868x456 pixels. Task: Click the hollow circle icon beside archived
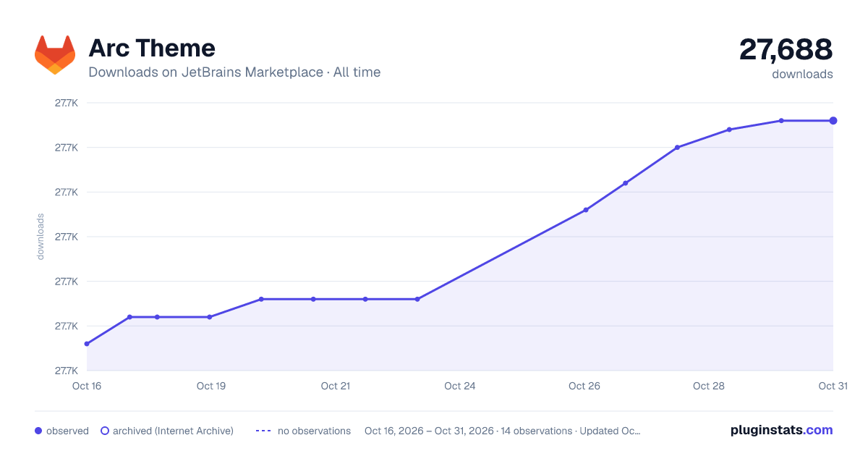pos(104,431)
